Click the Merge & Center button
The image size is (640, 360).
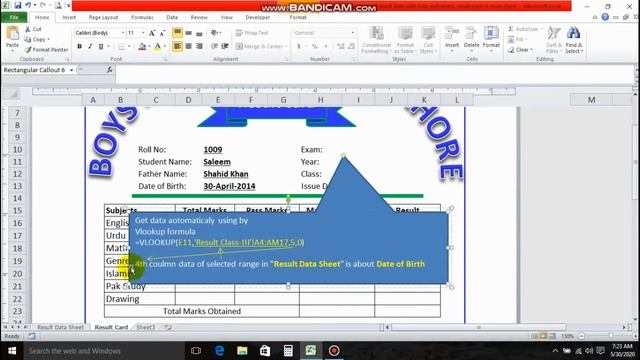261,47
